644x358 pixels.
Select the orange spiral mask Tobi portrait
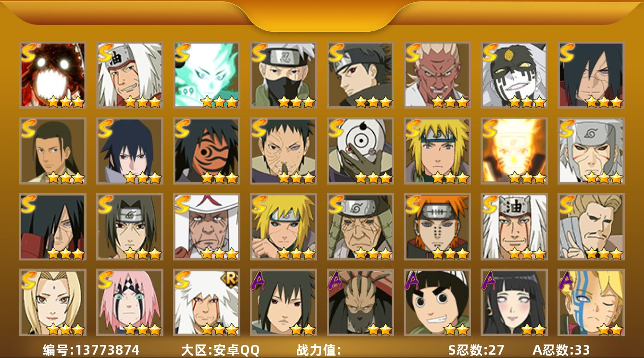206,150
